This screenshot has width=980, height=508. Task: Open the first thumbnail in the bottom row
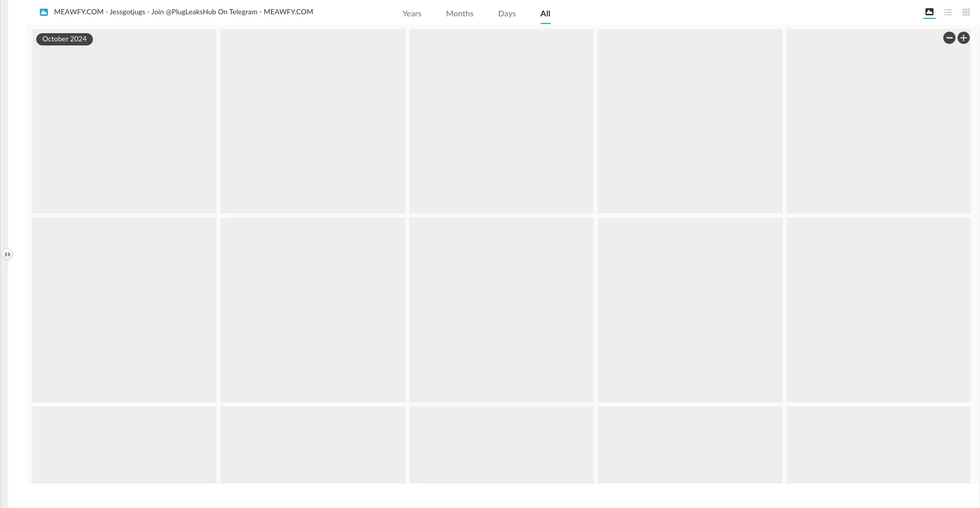tap(124, 444)
